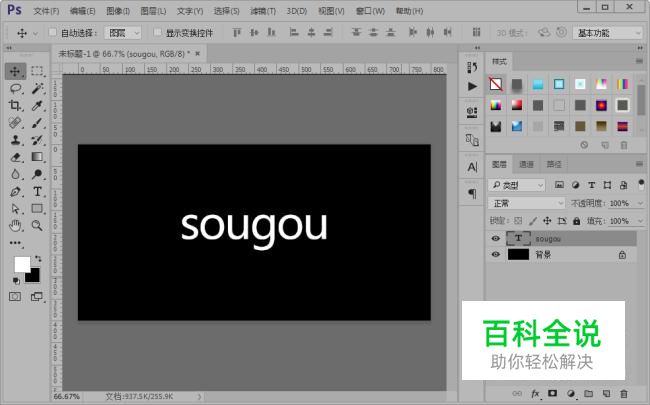Viewport: 650px width, 405px height.
Task: Switch to the Channels tab
Action: click(526, 165)
